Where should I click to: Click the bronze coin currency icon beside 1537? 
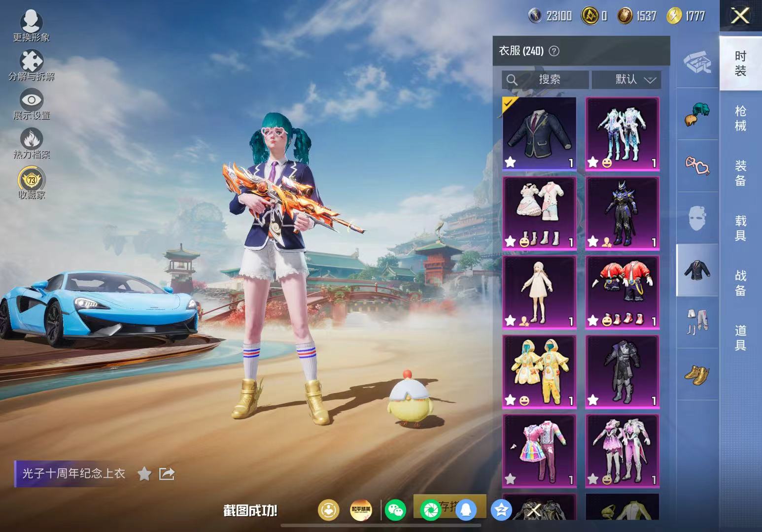point(624,16)
